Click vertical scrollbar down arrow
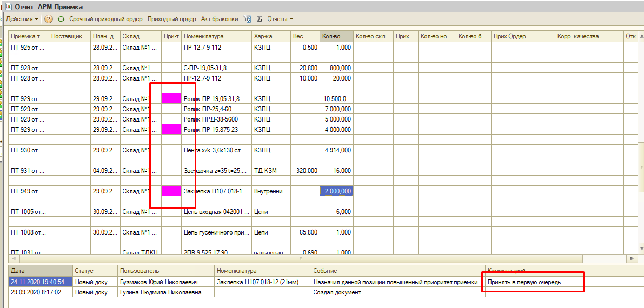Screen dimensions: 644x308 (x=641, y=249)
